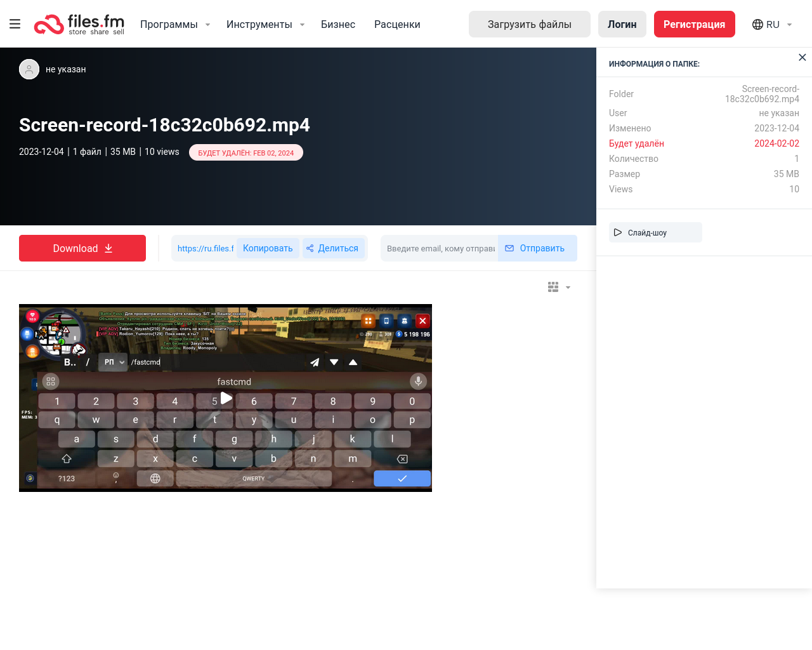Open the Бизнес page
This screenshot has width=812, height=650.
click(338, 24)
